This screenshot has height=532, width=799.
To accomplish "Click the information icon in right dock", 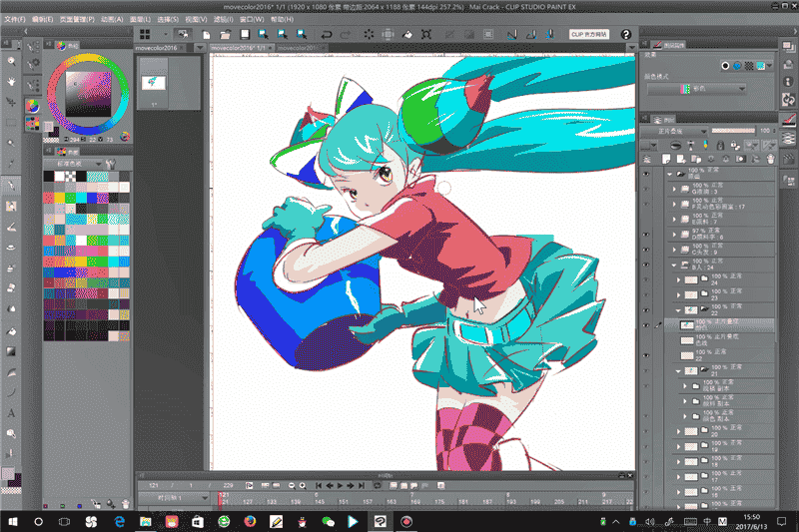I will click(x=788, y=82).
